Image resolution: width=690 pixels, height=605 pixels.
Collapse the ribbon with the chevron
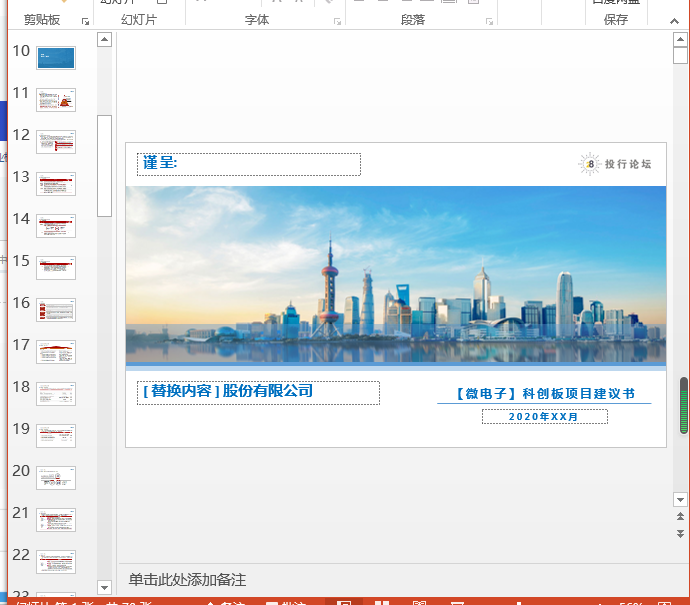pos(674,21)
